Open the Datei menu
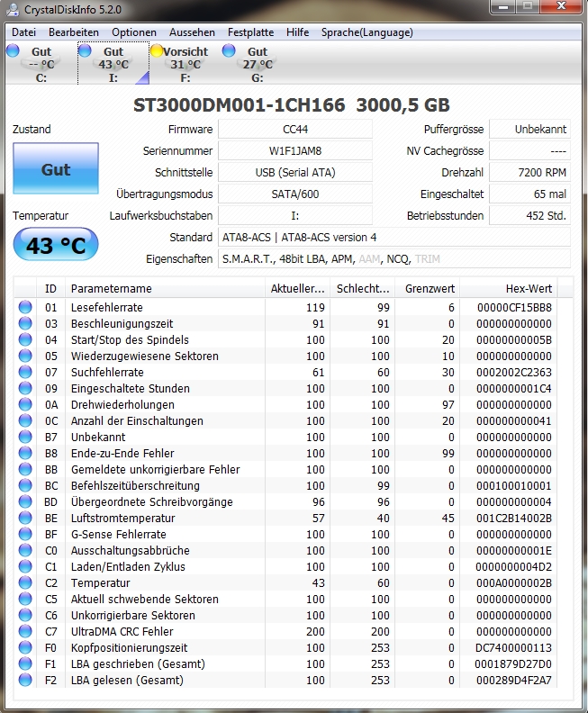Screen dimensions: 588x713 coord(23,32)
